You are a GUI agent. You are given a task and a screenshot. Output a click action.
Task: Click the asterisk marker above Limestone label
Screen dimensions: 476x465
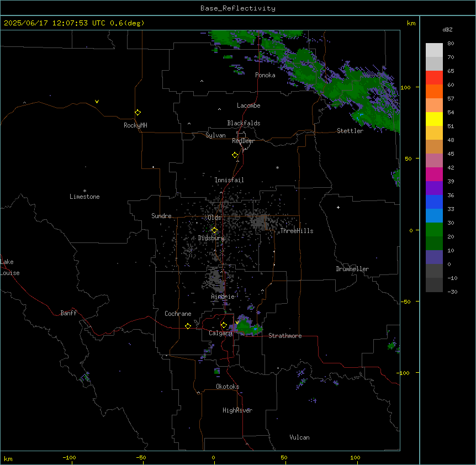click(84, 191)
